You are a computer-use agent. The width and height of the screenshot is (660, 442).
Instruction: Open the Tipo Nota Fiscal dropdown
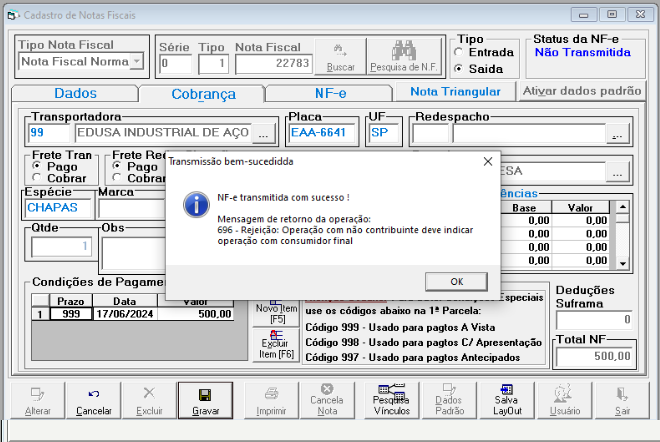[137, 61]
